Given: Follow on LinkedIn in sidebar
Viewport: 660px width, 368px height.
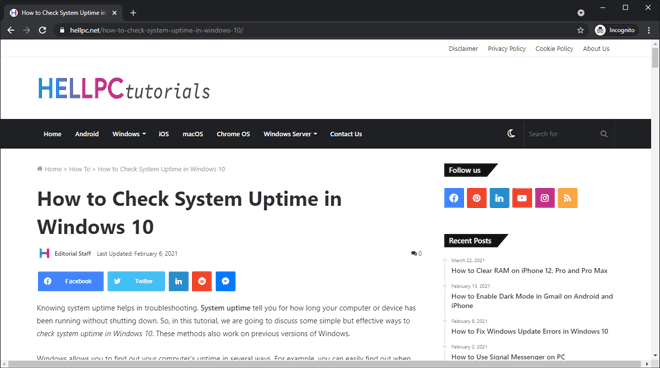Looking at the screenshot, I should point(499,198).
